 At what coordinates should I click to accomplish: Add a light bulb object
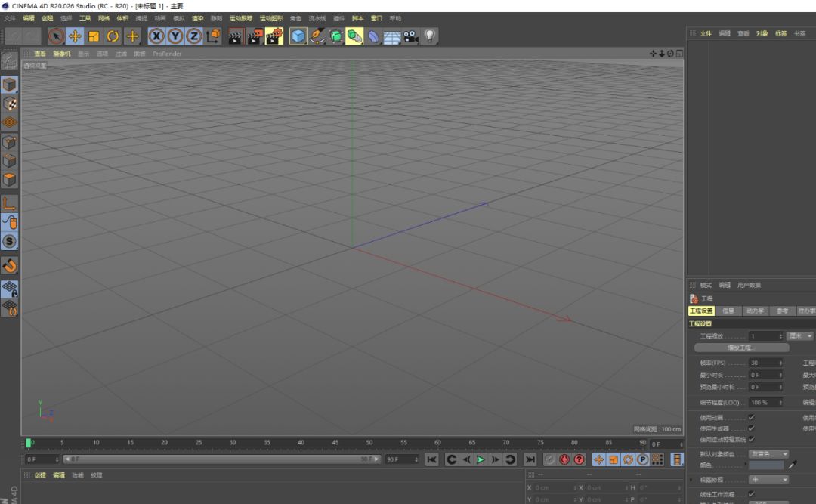coord(429,36)
